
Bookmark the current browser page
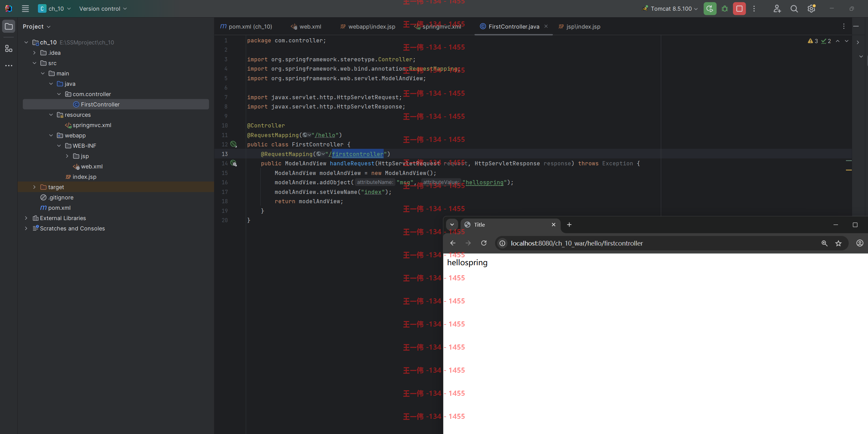(x=838, y=243)
